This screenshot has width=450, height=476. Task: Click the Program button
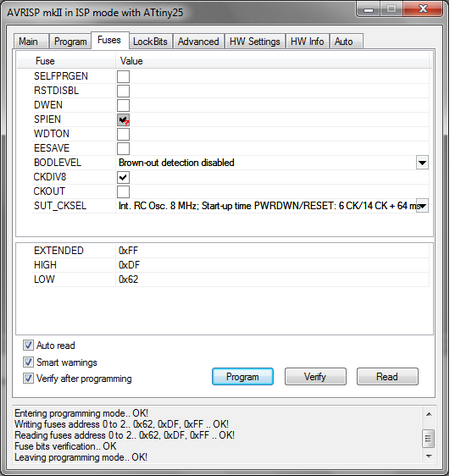click(x=243, y=377)
